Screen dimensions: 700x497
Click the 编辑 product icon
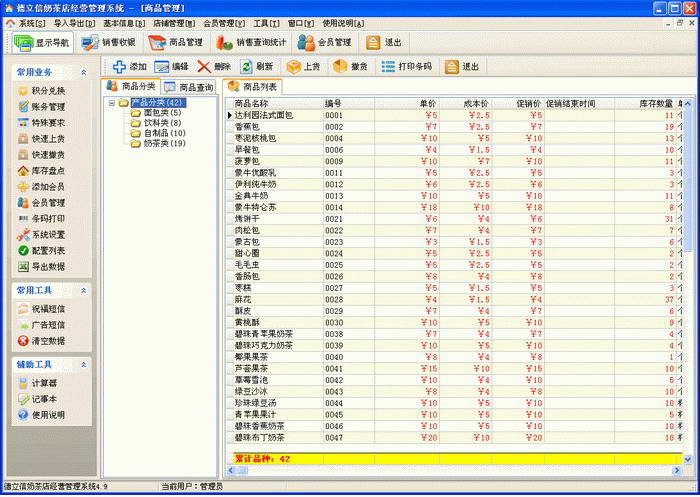162,67
